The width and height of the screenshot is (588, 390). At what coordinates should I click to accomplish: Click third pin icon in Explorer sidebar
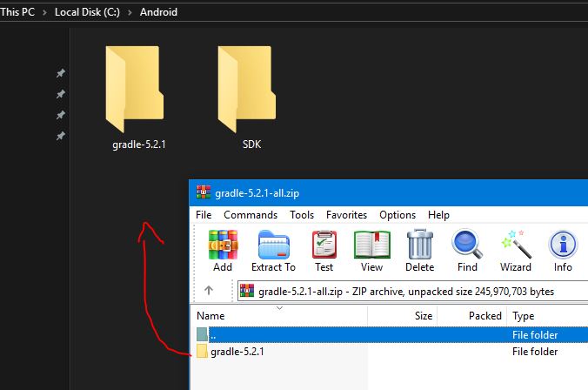pyautogui.click(x=61, y=115)
